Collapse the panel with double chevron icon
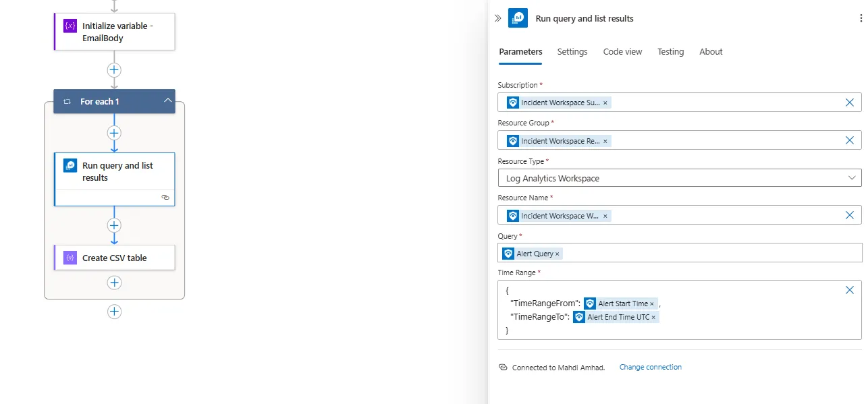Screen dimensions: 868x404 (x=498, y=19)
